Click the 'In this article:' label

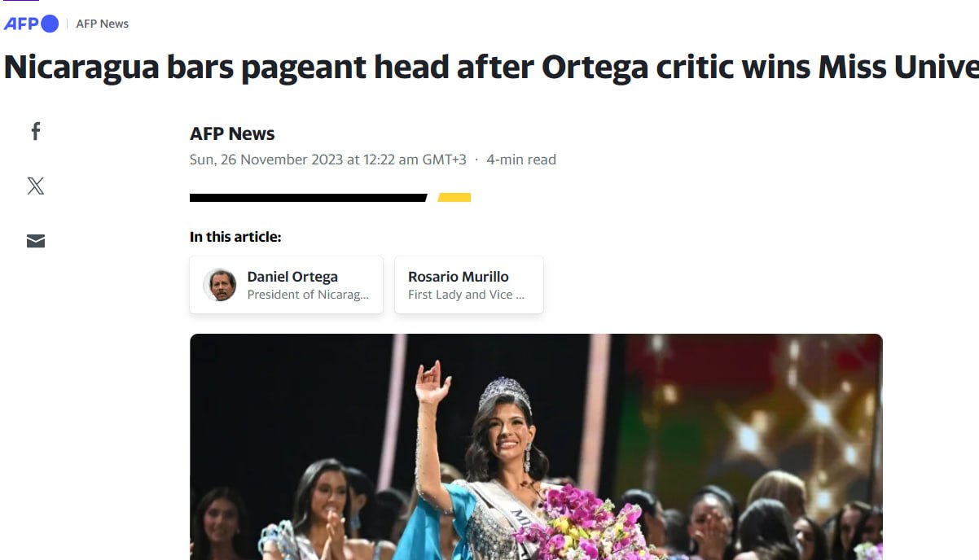click(235, 237)
